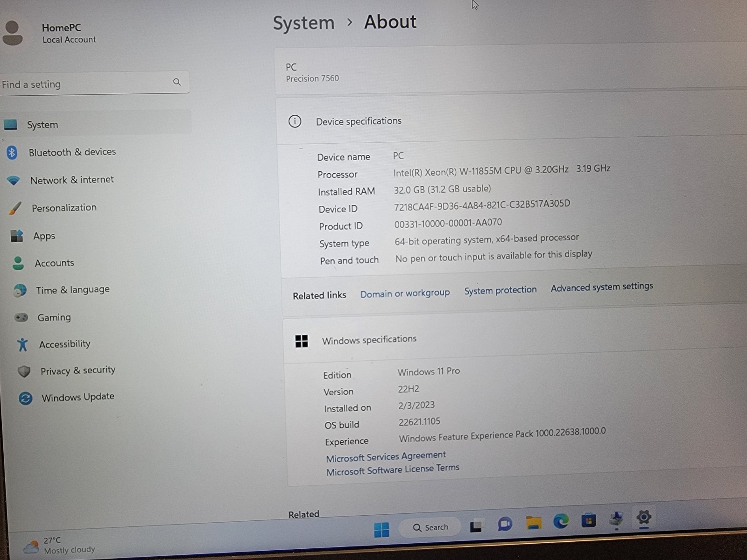This screenshot has height=560, width=747.
Task: Open Personalization settings
Action: (64, 208)
